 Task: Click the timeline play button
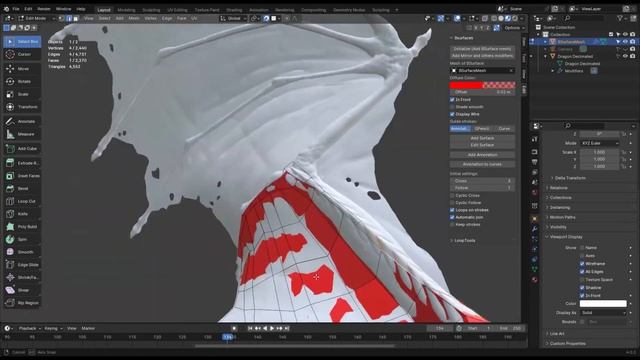[x=272, y=329]
